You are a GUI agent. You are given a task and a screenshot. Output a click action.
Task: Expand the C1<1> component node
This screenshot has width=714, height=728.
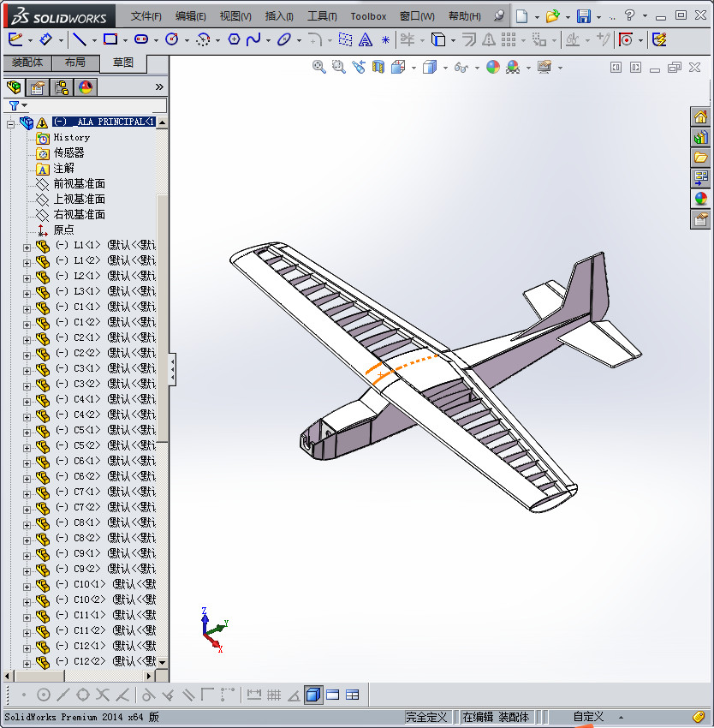(x=27, y=310)
